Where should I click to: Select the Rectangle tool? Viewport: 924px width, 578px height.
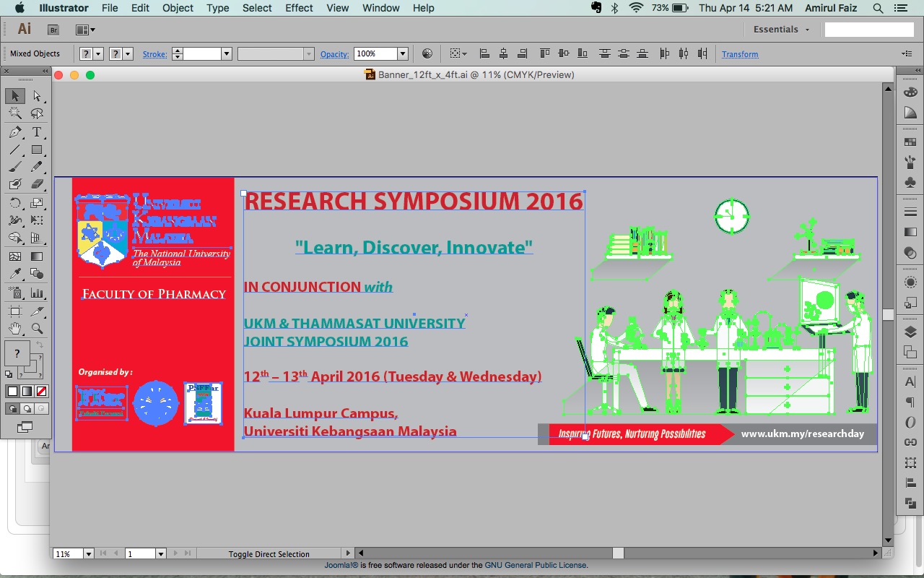[37, 150]
